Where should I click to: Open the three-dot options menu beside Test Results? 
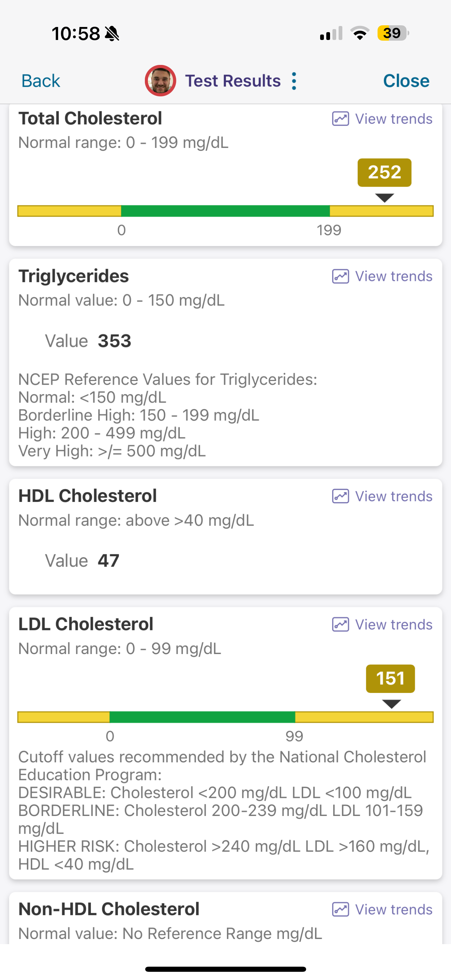coord(293,81)
